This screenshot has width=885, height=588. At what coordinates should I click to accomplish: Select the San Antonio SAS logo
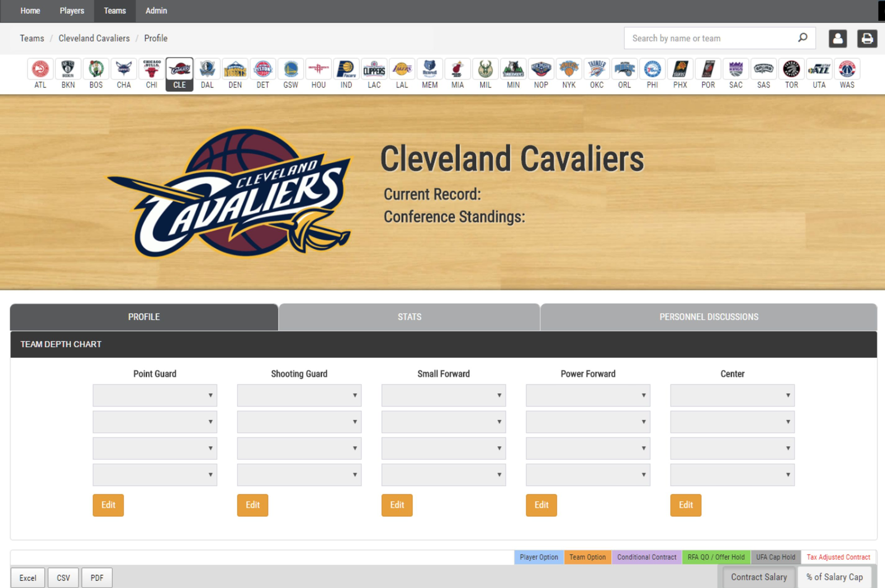[764, 74]
